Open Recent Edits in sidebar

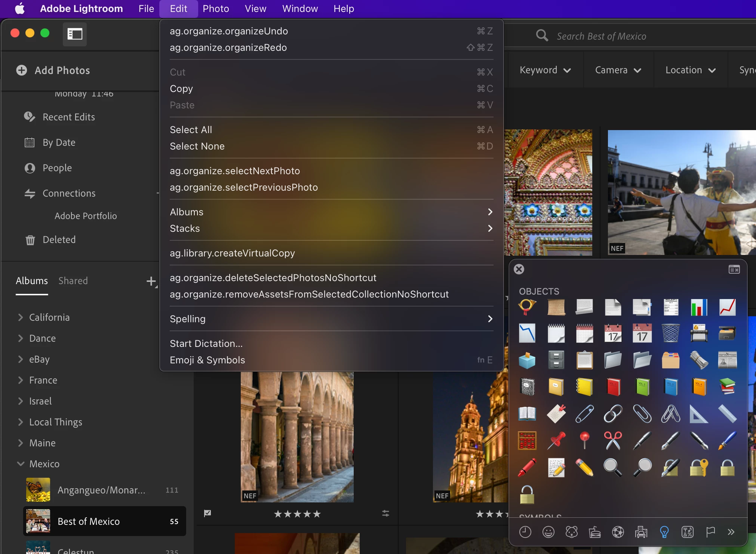click(68, 117)
